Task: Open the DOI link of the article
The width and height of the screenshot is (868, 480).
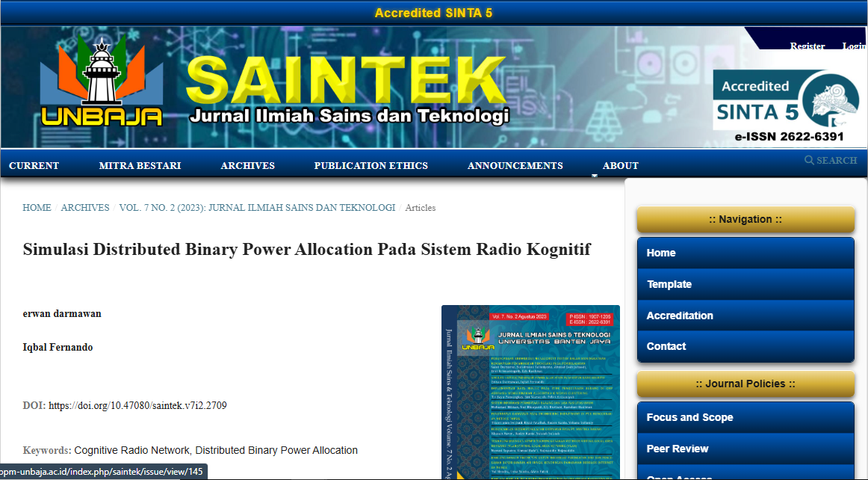Action: (138, 406)
